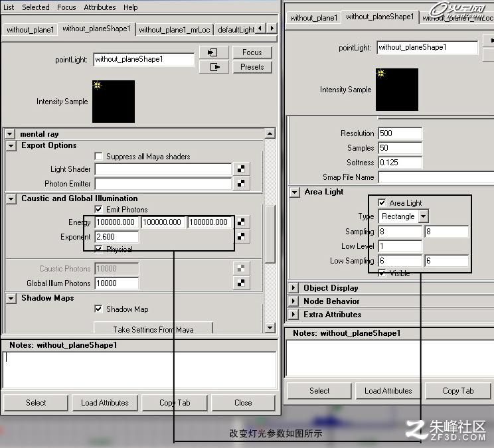Open the Focus menu

pos(66,7)
